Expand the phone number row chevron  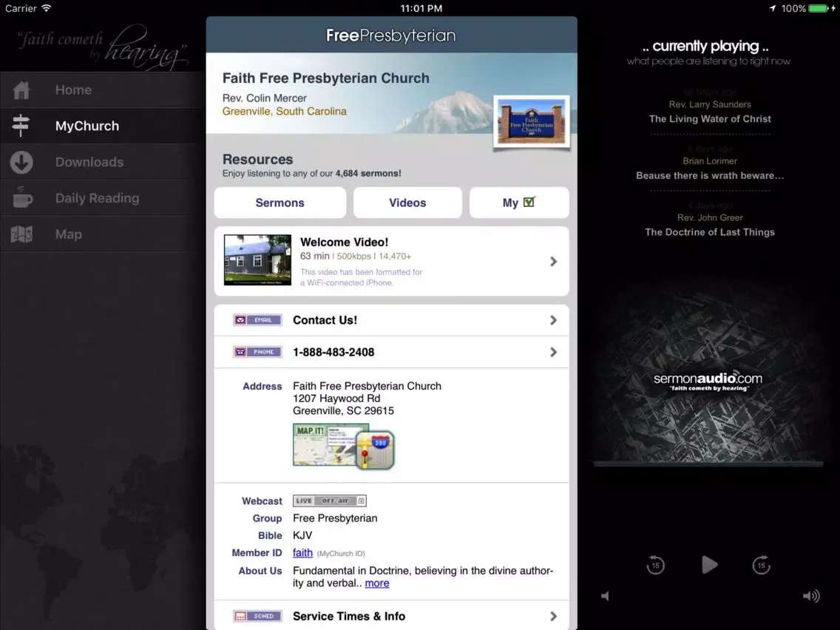coord(553,352)
